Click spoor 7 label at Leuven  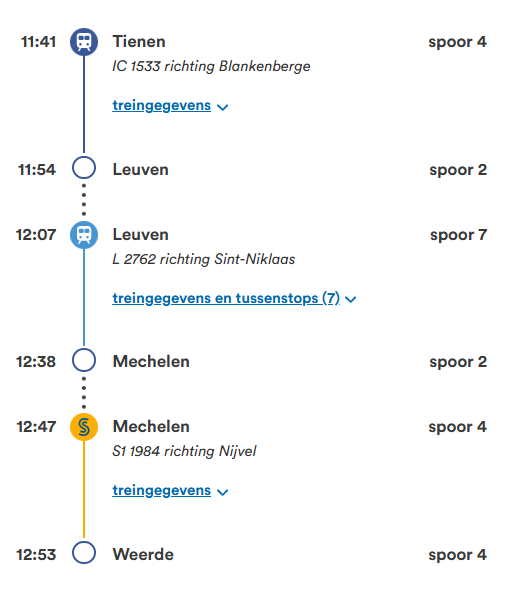pyautogui.click(x=458, y=235)
